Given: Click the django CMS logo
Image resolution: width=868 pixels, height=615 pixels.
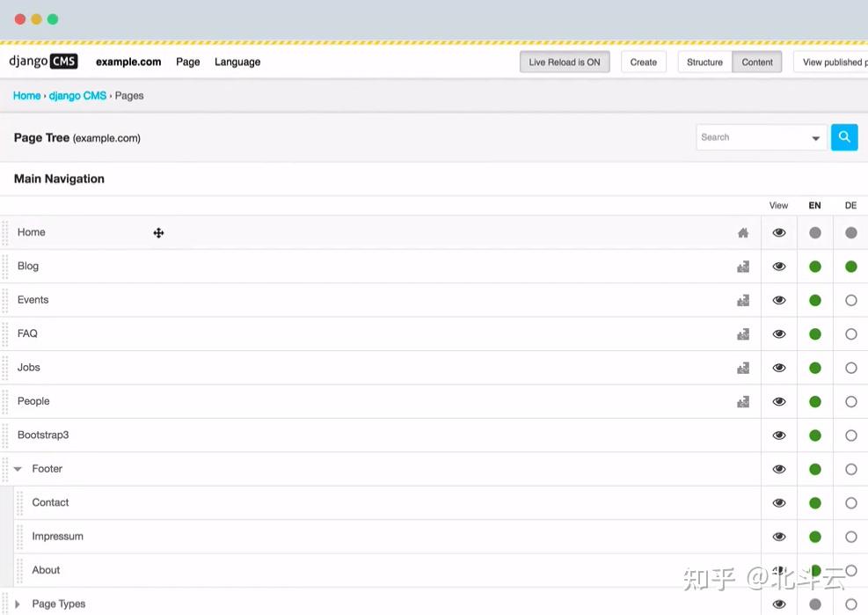Looking at the screenshot, I should [43, 61].
